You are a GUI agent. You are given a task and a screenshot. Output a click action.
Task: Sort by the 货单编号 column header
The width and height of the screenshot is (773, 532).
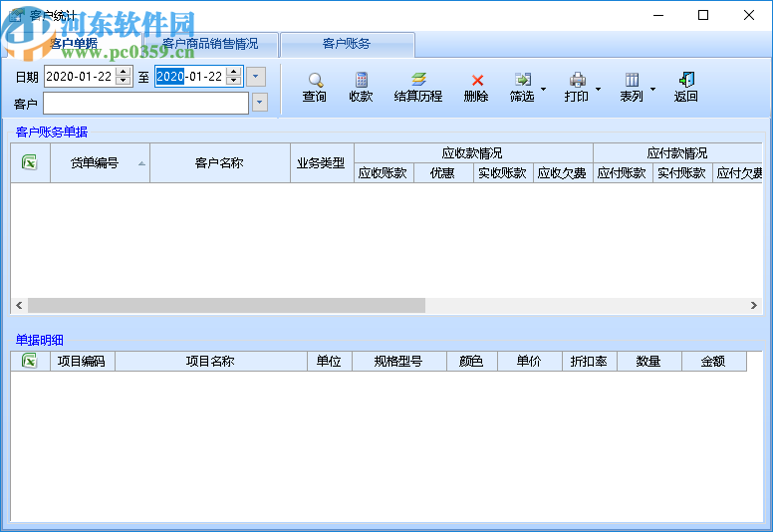pyautogui.click(x=100, y=162)
